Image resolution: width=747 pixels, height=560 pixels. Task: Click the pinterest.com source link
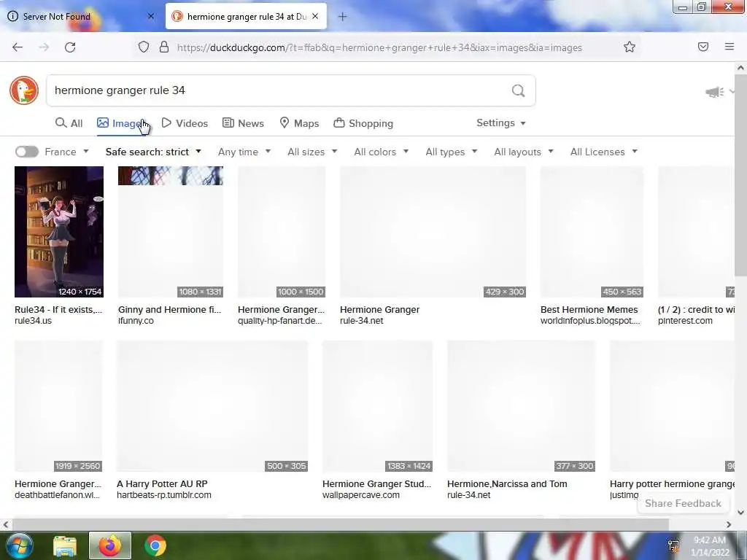pyautogui.click(x=685, y=321)
